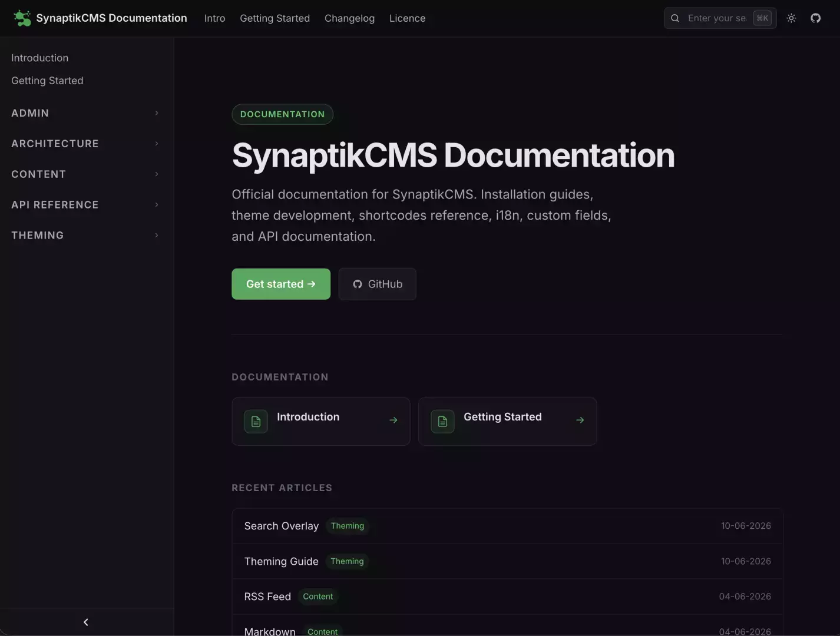This screenshot has width=840, height=636.
Task: Expand the ADMIN sidebar section chevron
Action: [157, 113]
